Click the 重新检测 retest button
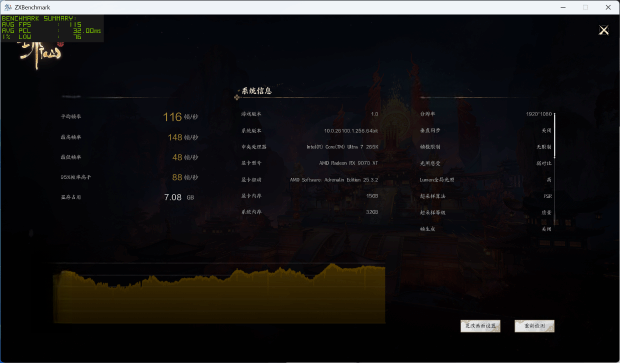The height and width of the screenshot is (363, 620). [x=534, y=326]
